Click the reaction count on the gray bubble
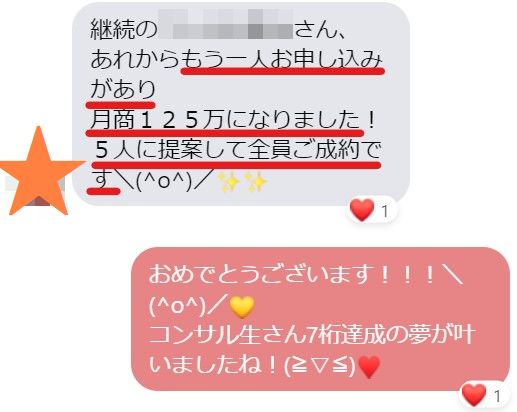The image size is (517, 412). tap(385, 211)
